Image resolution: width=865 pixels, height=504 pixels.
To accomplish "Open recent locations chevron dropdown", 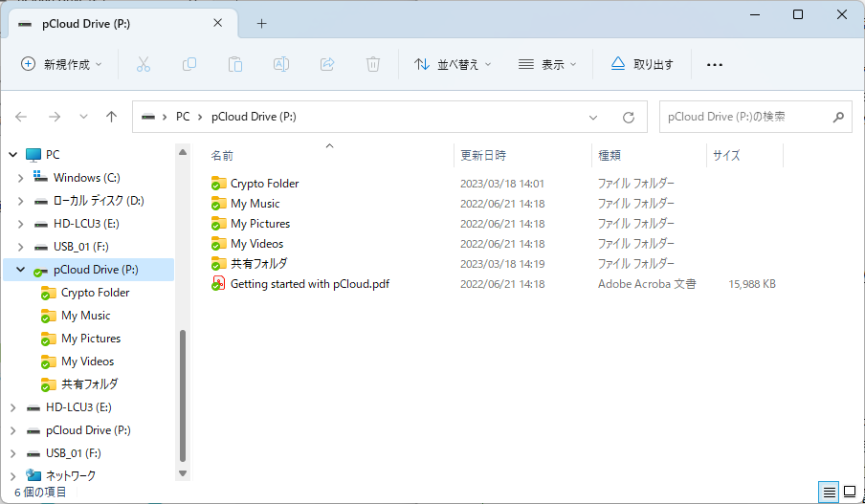I will coord(83,117).
